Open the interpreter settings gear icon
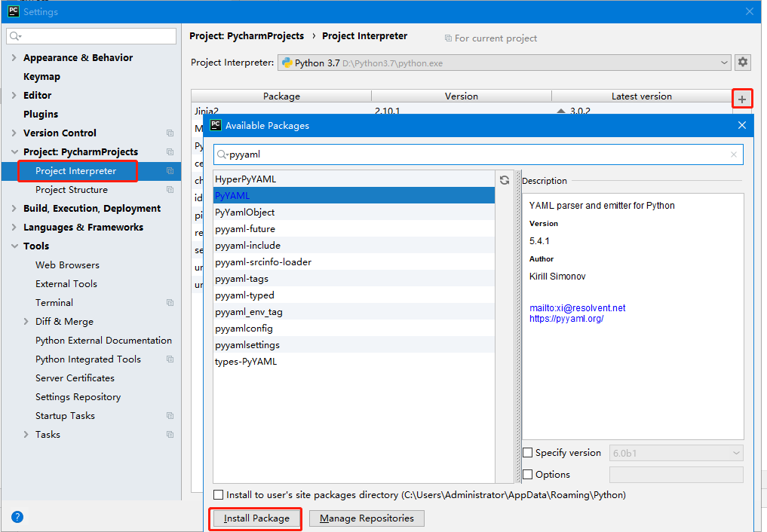Viewport: 767px width, 532px height. pyautogui.click(x=743, y=62)
